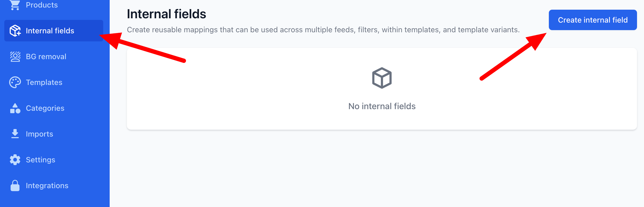Open the BG removal section
Viewport: 644px width, 207px height.
pos(46,56)
